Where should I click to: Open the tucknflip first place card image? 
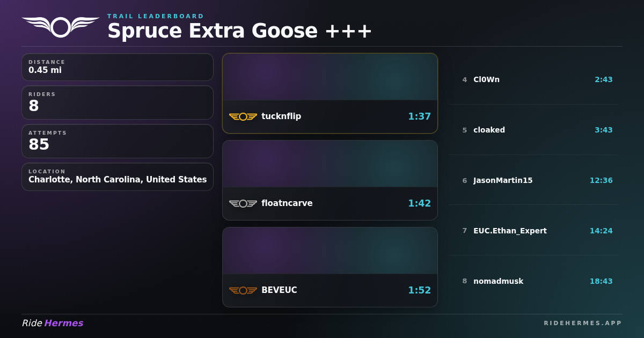click(330, 77)
